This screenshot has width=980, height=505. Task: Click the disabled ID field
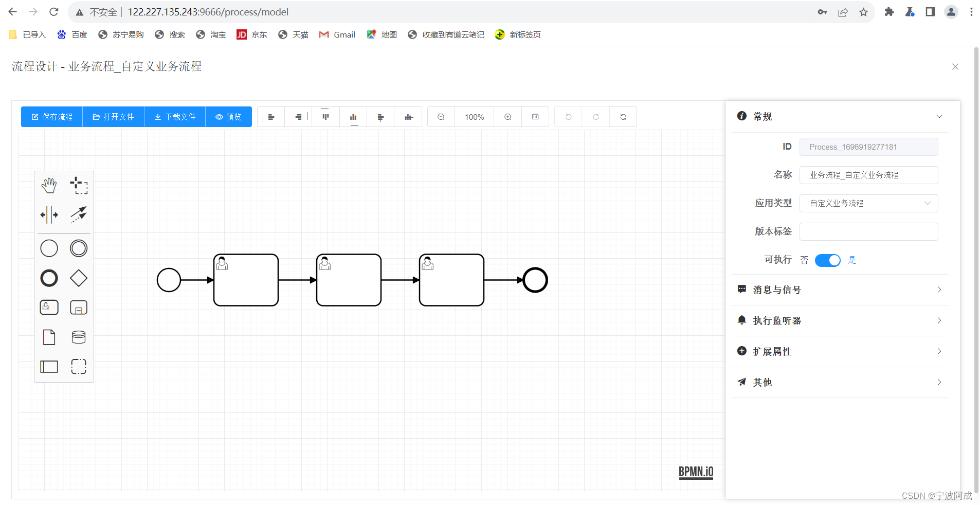869,147
